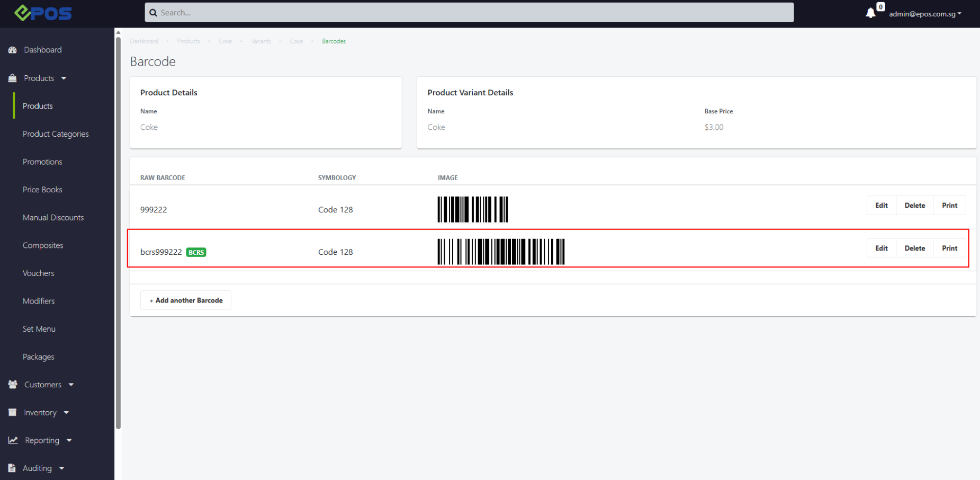Click the sidebar vertical scrollbar
980x480 pixels.
coord(118,233)
